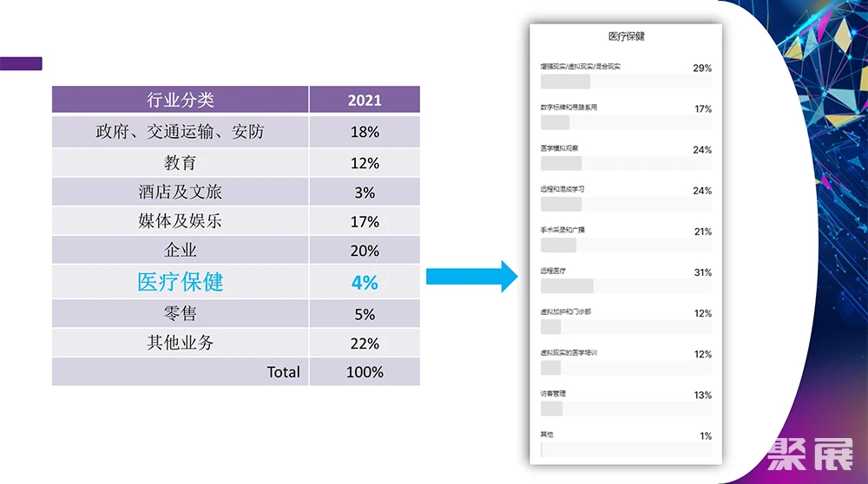The image size is (868, 484).
Task: Select the 虚拟现实的医学培训 label
Action: 569,353
